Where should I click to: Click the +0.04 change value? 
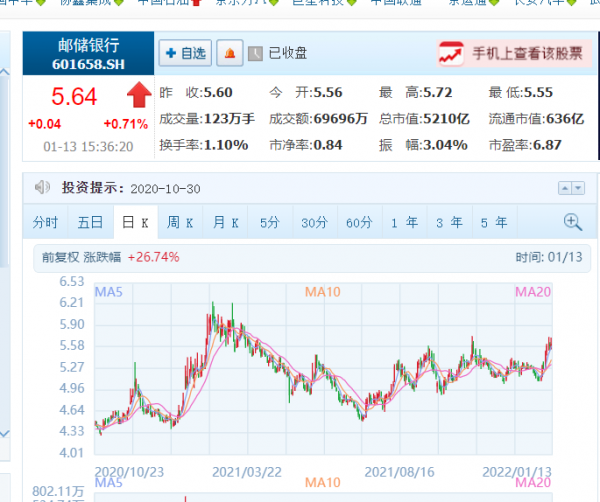click(x=44, y=124)
